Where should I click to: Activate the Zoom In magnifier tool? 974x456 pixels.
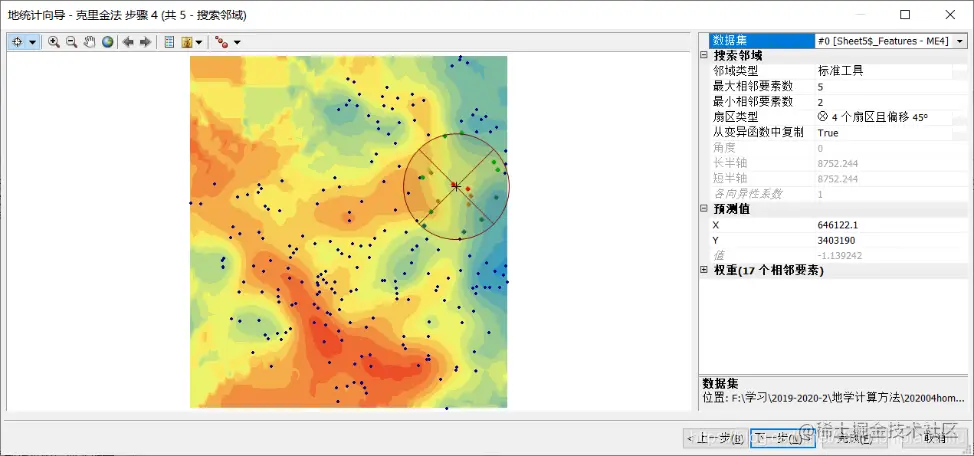pyautogui.click(x=54, y=42)
